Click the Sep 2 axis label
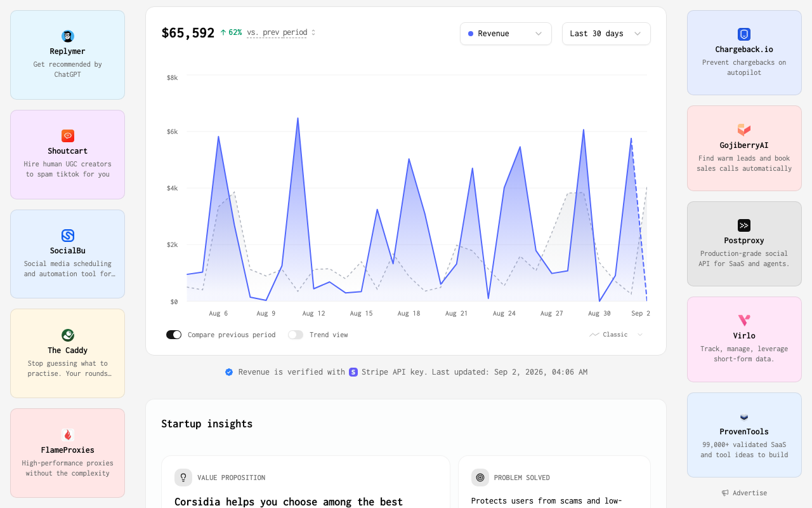Screen dimensions: 812x508 point(641,313)
